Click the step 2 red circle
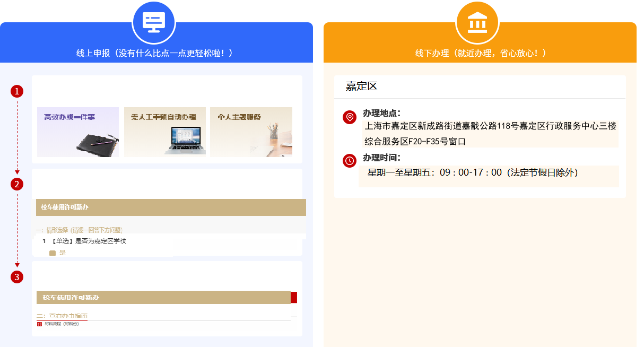Image resolution: width=644 pixels, height=347 pixels. coord(17,184)
